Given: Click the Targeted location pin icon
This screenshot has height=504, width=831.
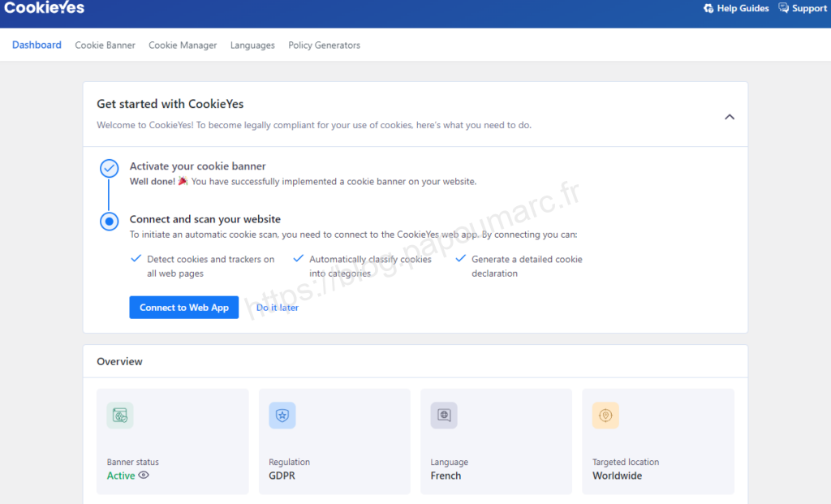Looking at the screenshot, I should pyautogui.click(x=605, y=416).
